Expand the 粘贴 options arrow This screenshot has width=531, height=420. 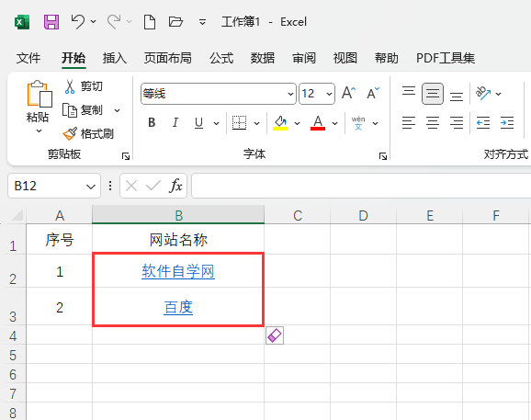coord(39,131)
